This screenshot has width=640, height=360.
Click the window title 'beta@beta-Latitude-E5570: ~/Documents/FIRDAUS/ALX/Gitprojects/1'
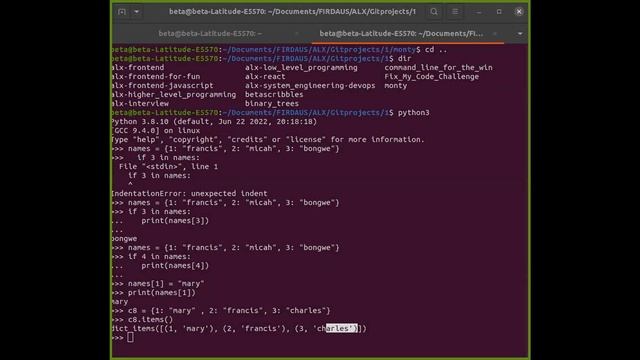(x=292, y=12)
